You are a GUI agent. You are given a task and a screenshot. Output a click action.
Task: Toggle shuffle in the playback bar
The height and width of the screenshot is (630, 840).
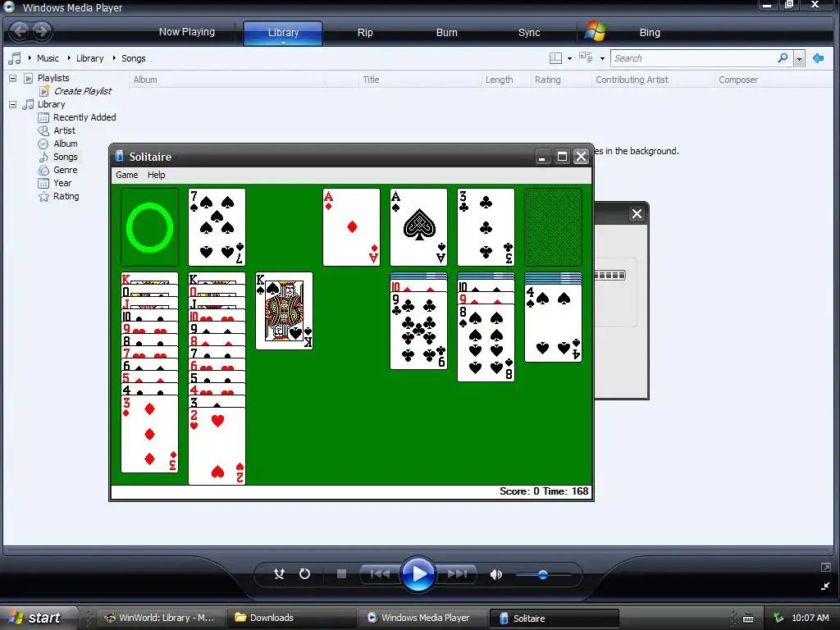(279, 574)
